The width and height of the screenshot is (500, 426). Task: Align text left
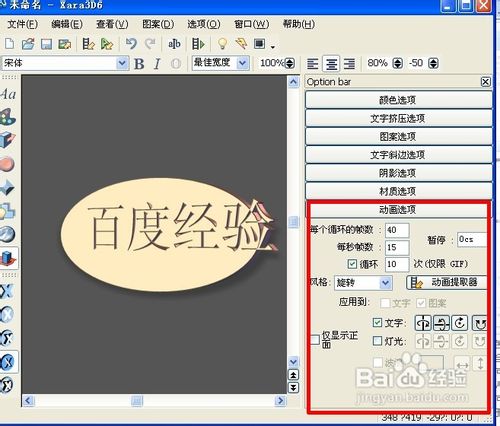(x=313, y=63)
